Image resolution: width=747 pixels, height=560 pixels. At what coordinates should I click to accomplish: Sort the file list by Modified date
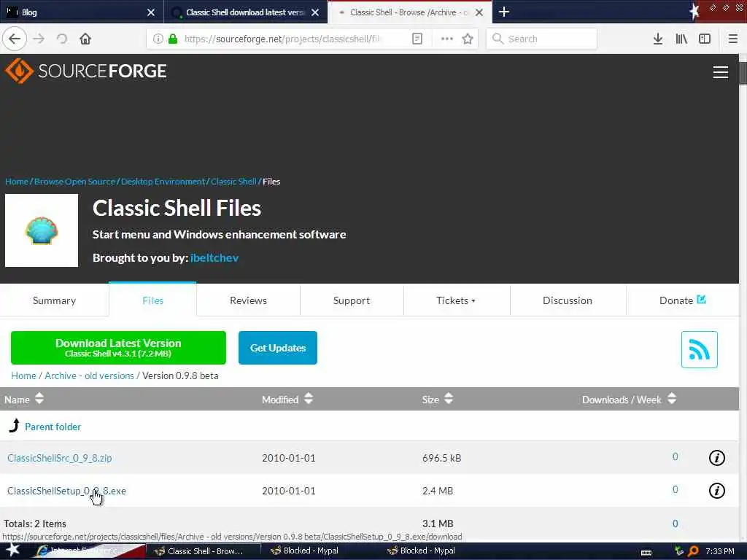287,399
